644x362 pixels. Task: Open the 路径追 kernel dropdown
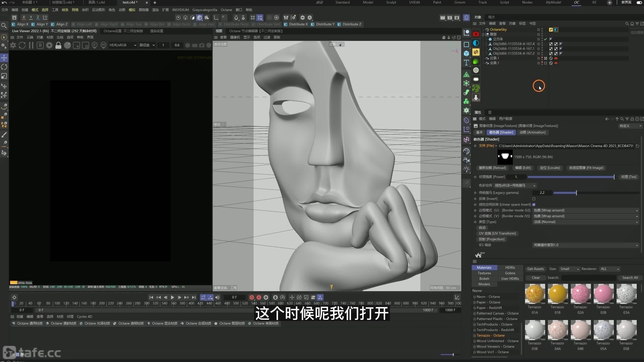tap(147, 45)
